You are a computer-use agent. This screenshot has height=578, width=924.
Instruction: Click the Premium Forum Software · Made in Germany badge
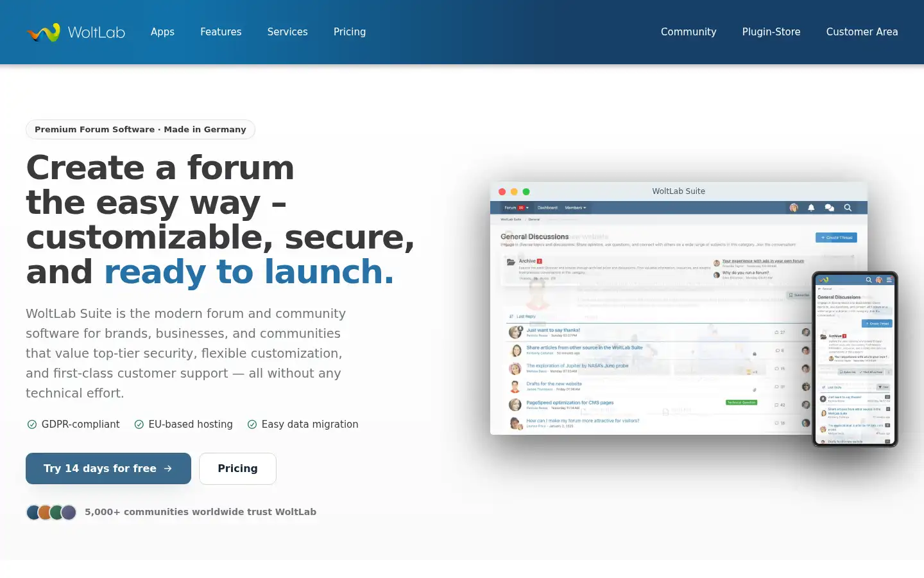coord(141,129)
